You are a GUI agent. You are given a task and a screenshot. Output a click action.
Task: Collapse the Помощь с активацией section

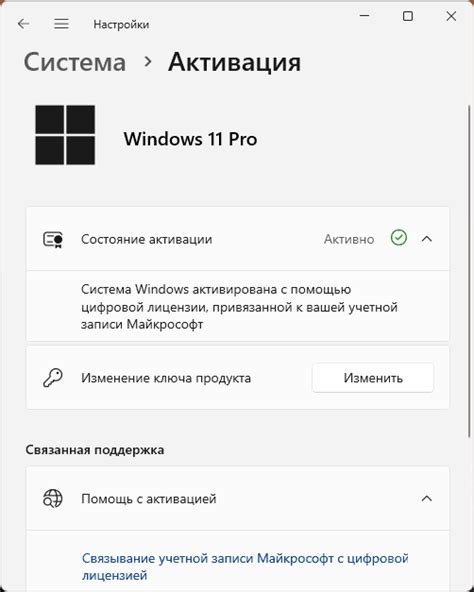(x=427, y=498)
